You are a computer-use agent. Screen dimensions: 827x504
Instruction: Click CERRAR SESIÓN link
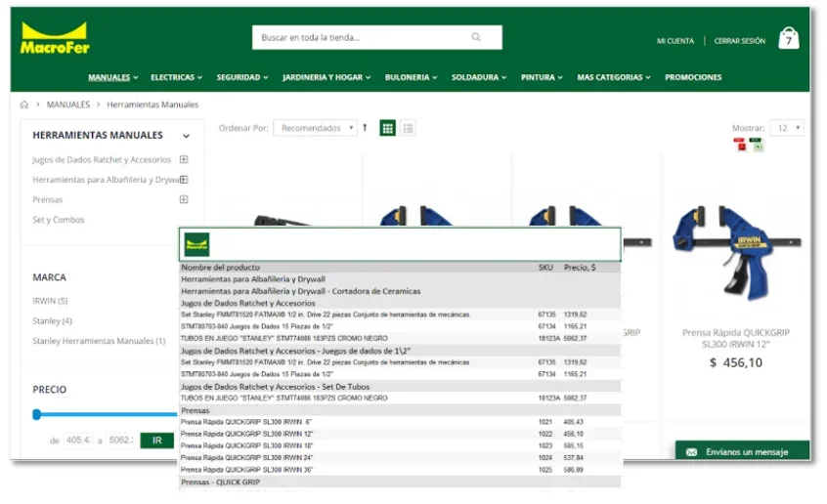point(739,41)
